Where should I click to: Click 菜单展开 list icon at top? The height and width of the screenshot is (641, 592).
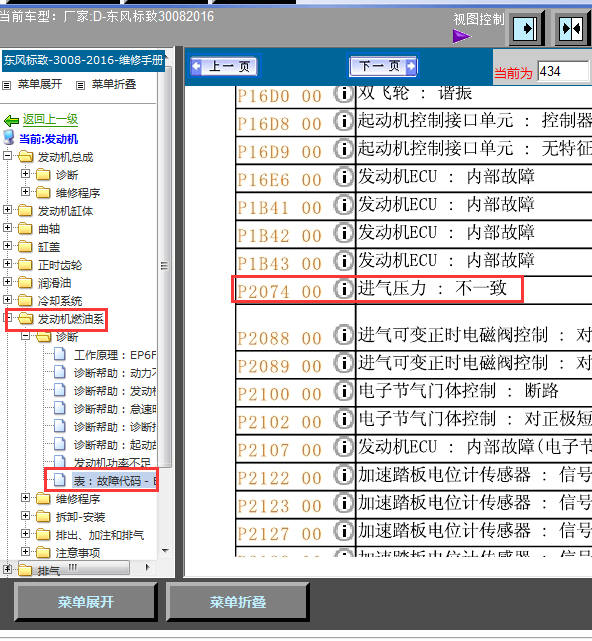pos(7,85)
